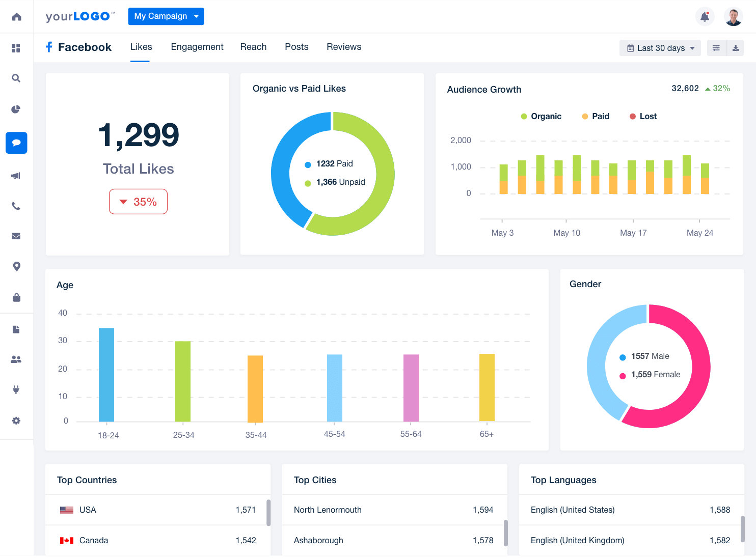Viewport: 756px width, 559px height.
Task: Switch to the Likes tab
Action: tap(141, 47)
